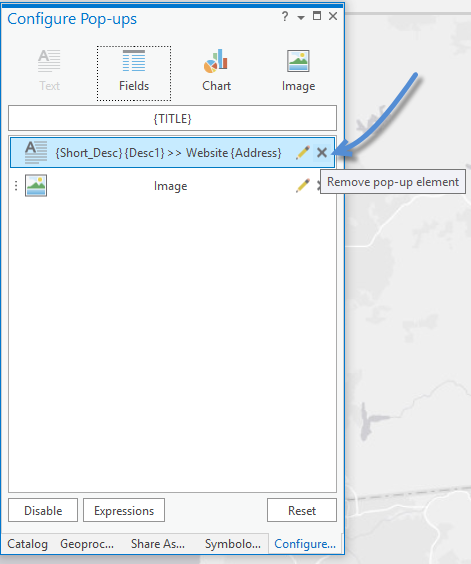
Task: Edit the Image element with pencil icon
Action: tap(303, 186)
